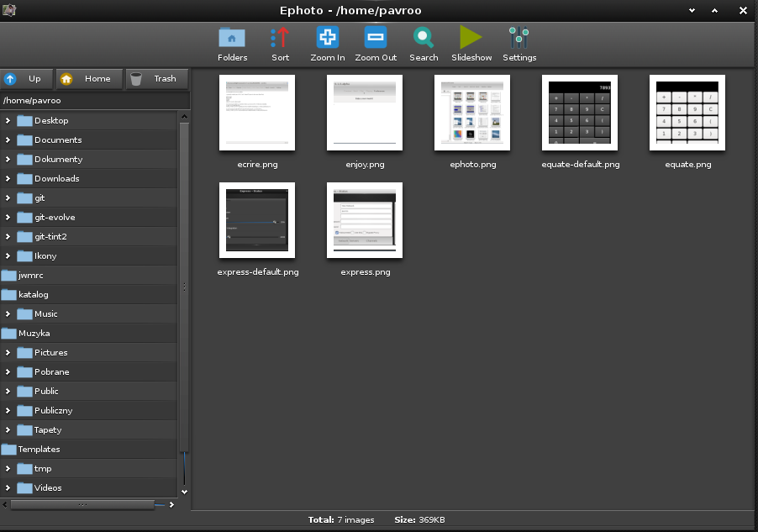
Task: Click the Zoom Out icon
Action: point(376,38)
